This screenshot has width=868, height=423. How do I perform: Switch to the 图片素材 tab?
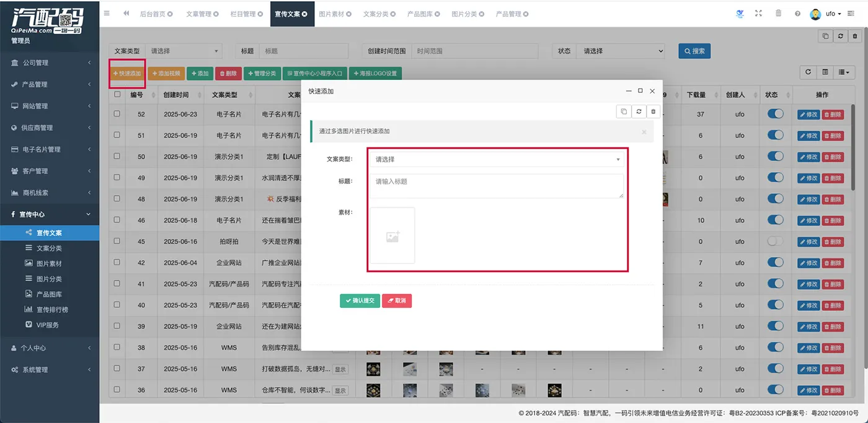click(335, 14)
